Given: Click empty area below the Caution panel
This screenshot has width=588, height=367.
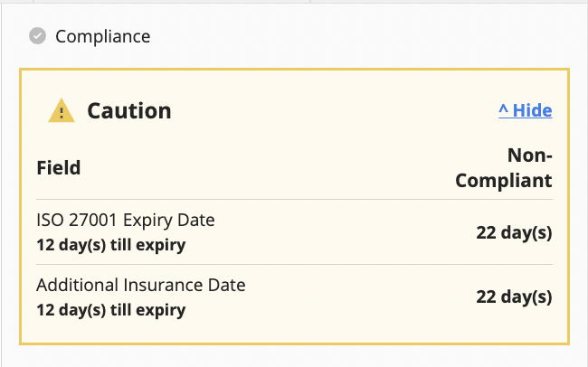Looking at the screenshot, I should [x=294, y=356].
